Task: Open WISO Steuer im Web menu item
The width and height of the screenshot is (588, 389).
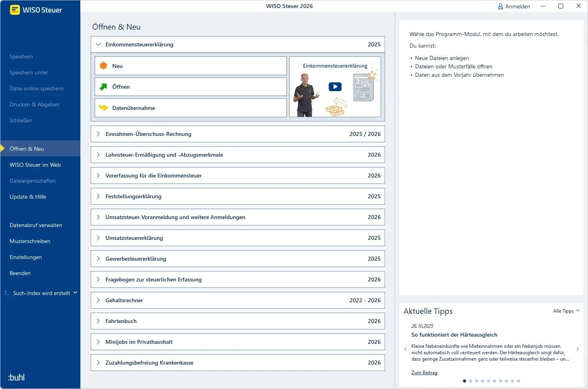Action: 35,165
